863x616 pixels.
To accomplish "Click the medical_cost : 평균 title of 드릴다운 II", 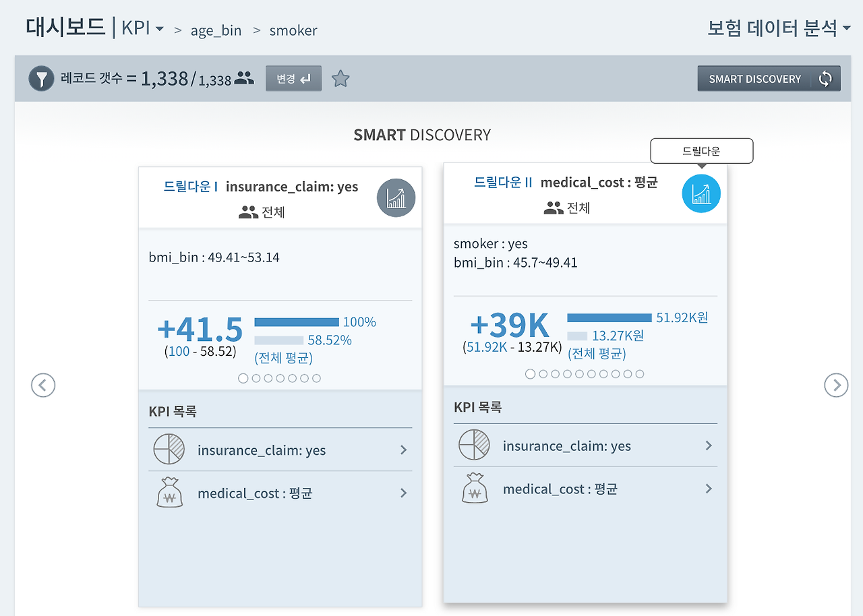I will pyautogui.click(x=599, y=182).
